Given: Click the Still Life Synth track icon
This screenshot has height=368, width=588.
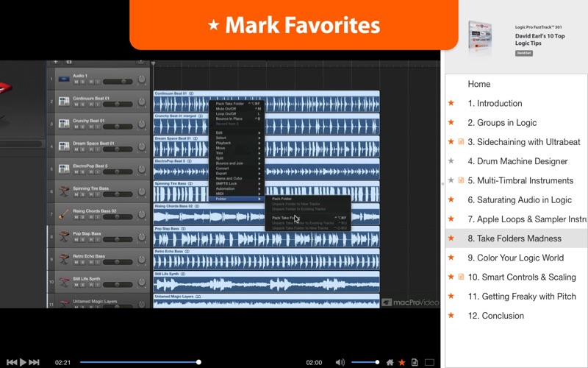Looking at the screenshot, I should [x=64, y=282].
